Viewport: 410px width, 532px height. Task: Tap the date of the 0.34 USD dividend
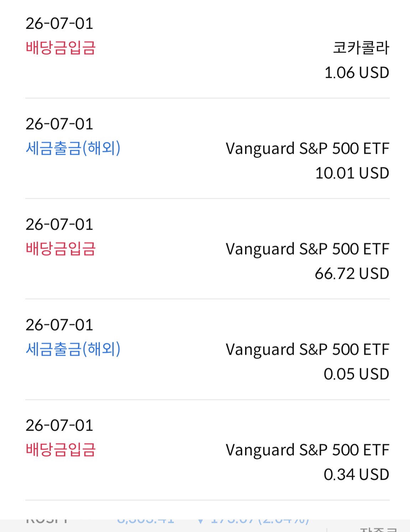click(x=59, y=425)
